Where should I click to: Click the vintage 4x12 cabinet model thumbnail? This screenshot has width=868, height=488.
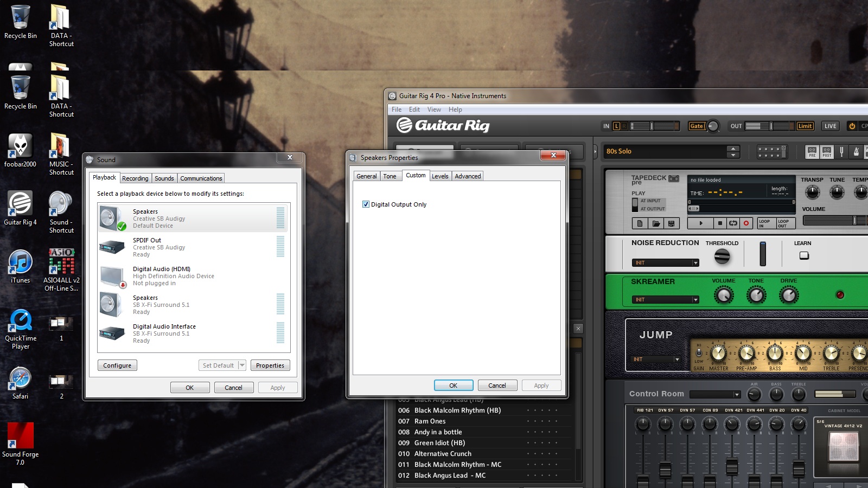click(844, 447)
